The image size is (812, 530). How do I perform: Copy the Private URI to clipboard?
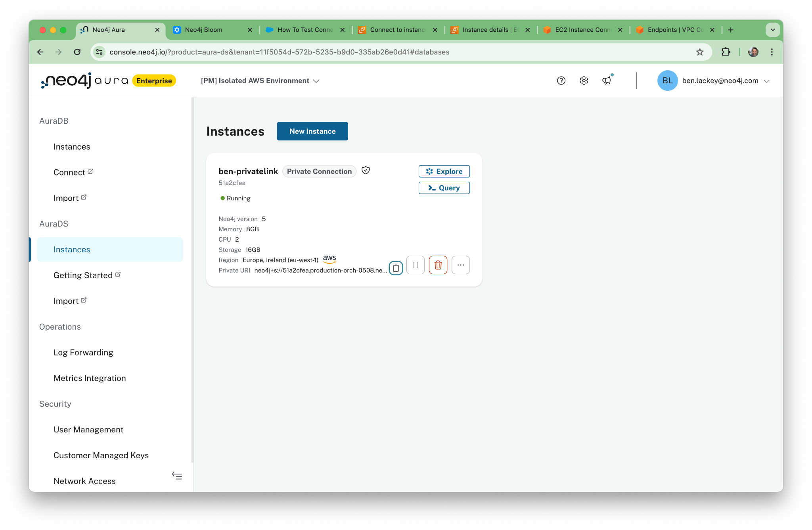point(396,268)
